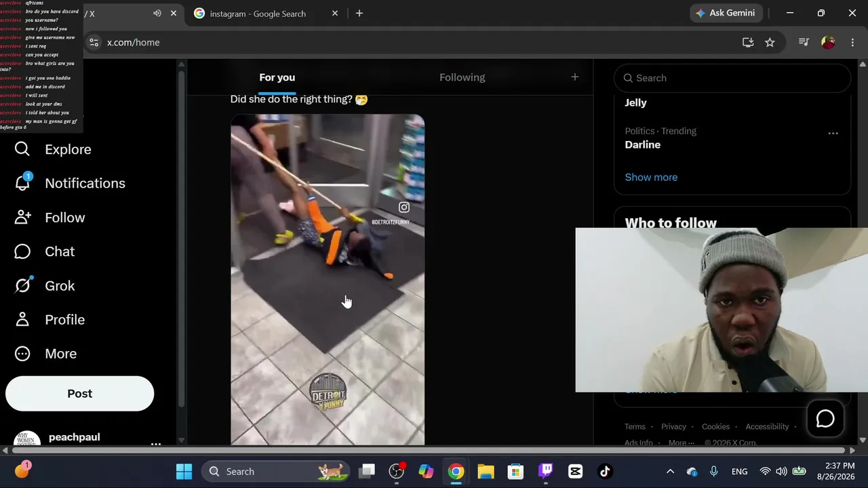Click the install app icon in address bar
The width and height of the screenshot is (868, 488).
(x=748, y=42)
